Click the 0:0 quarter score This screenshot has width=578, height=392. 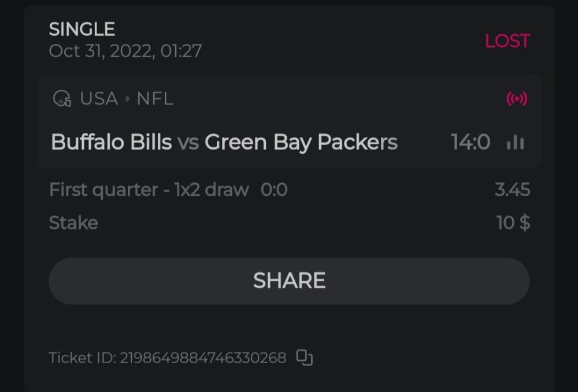point(274,189)
